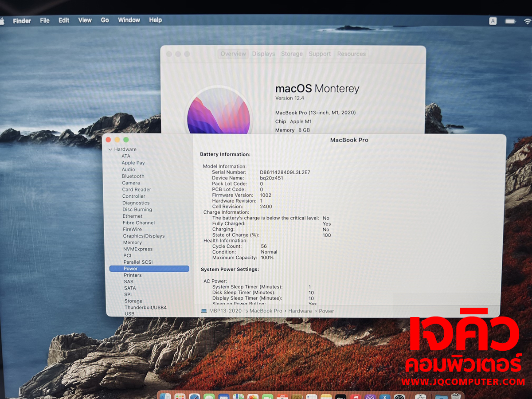Screen dimensions: 532x399
Task: Select PCI in the sidebar
Action: pyautogui.click(x=128, y=255)
